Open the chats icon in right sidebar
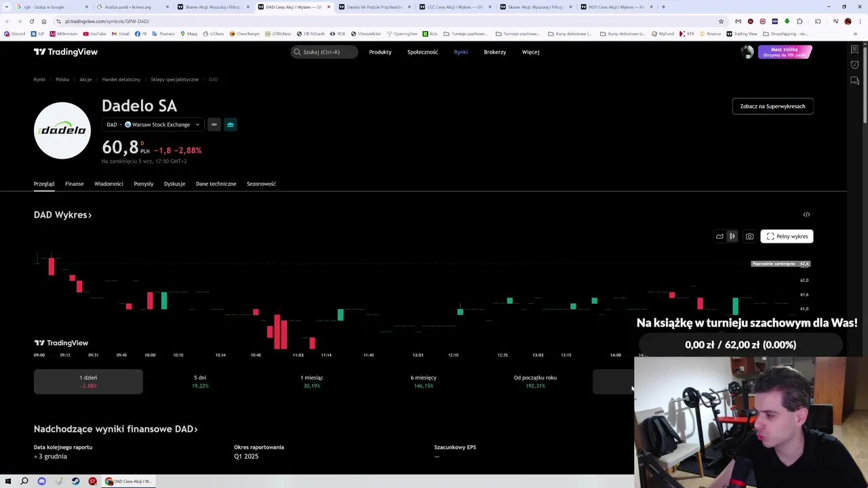Image resolution: width=868 pixels, height=488 pixels. 854,81
